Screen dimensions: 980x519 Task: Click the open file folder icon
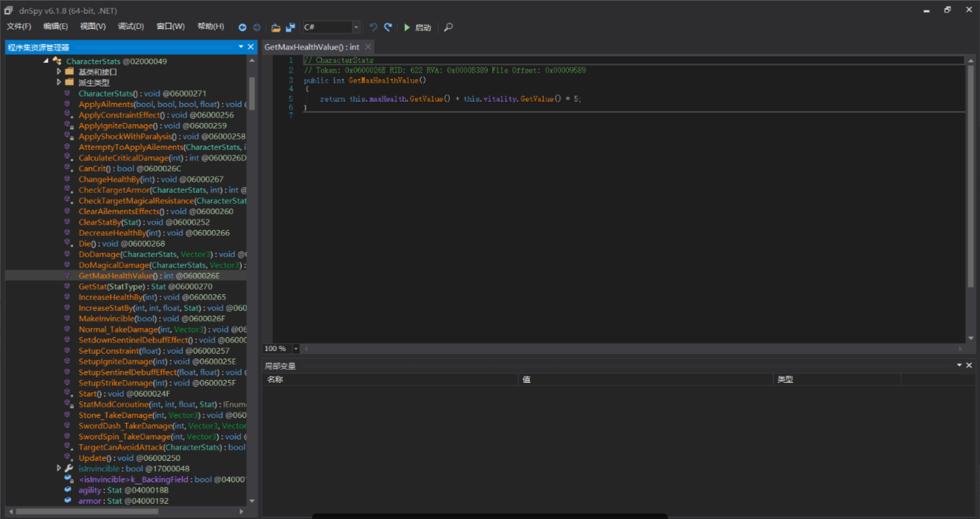276,28
